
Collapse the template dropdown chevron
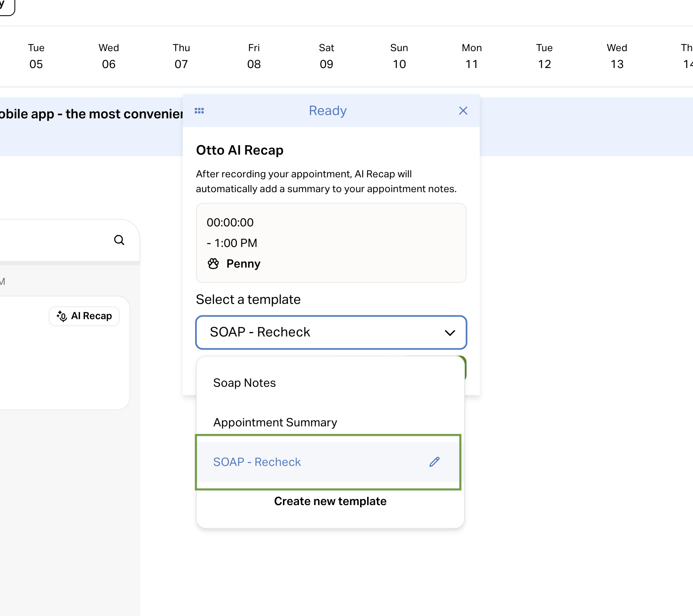point(450,333)
